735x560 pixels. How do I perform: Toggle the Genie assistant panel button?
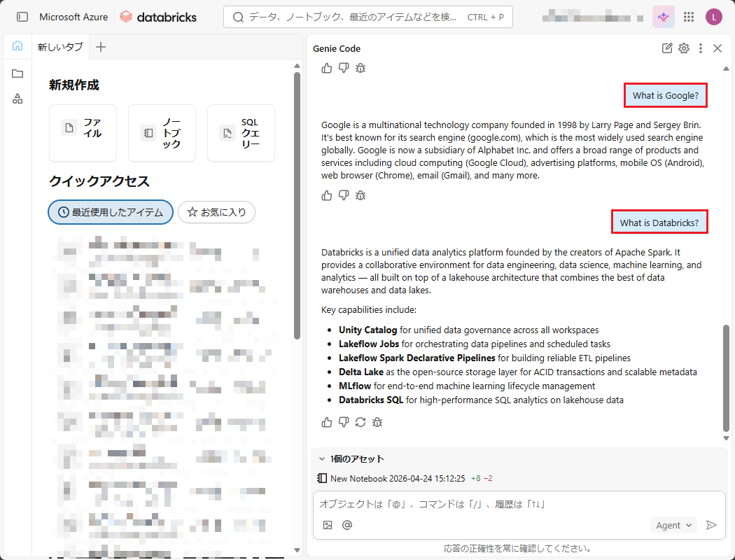[663, 17]
